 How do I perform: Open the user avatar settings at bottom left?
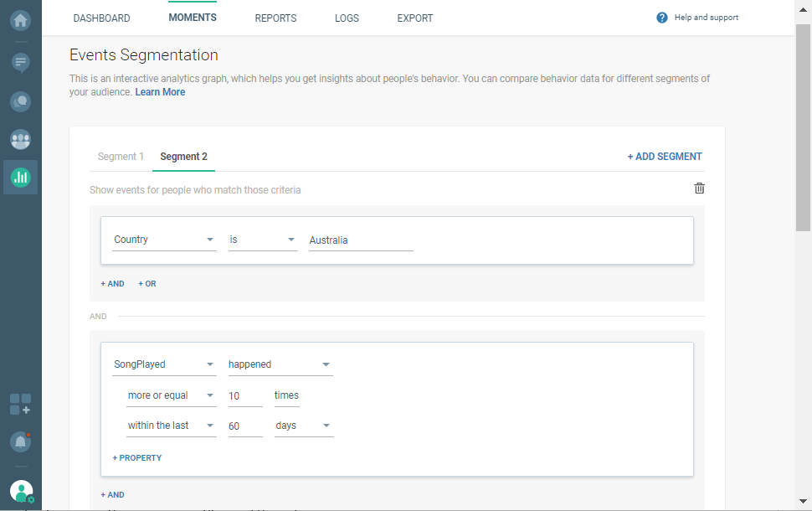(19, 491)
